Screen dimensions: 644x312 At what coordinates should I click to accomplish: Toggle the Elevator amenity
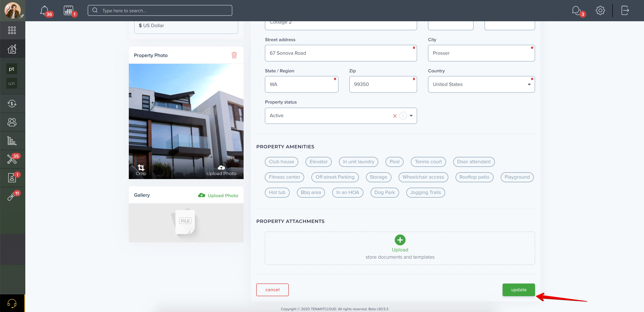(319, 162)
